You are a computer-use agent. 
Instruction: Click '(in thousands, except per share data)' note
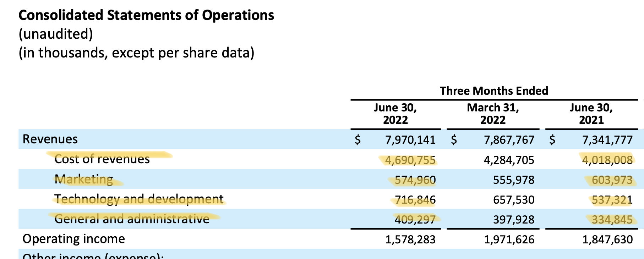pos(137,53)
